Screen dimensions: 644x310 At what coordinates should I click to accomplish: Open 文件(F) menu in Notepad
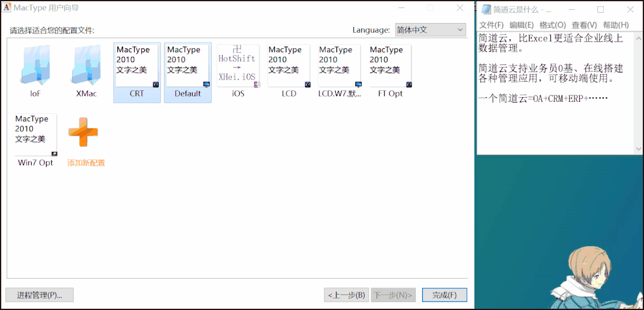point(491,25)
